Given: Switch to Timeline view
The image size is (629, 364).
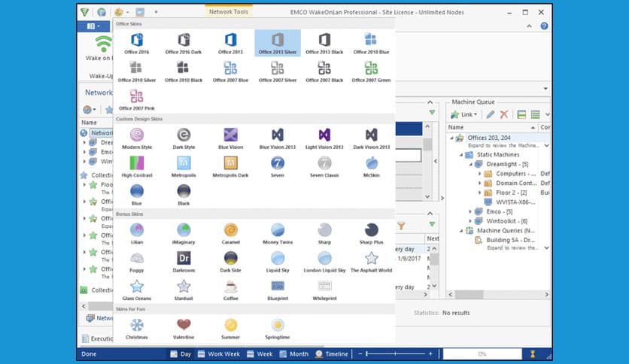Looking at the screenshot, I should pyautogui.click(x=332, y=354).
